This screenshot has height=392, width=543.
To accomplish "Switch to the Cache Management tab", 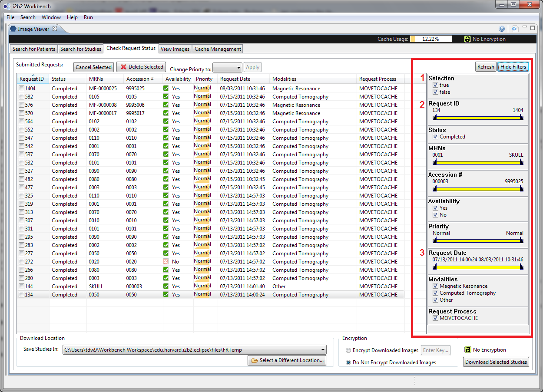I will [218, 49].
